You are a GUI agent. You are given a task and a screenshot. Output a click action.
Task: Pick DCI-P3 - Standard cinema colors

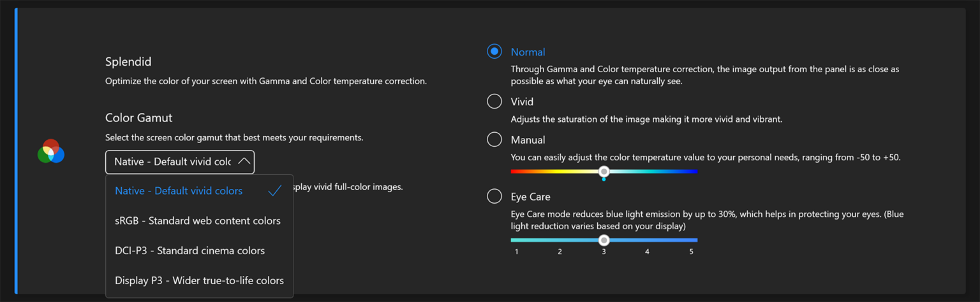[189, 251]
